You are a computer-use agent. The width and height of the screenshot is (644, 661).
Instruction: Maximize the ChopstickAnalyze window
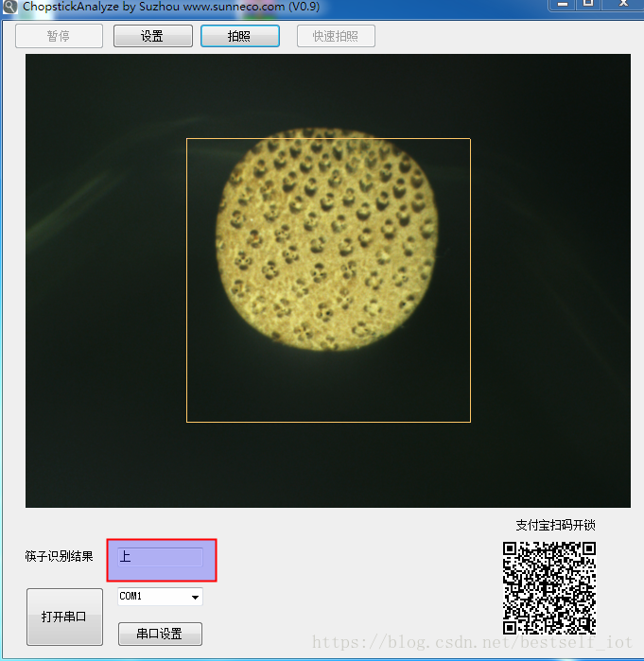(x=588, y=4)
